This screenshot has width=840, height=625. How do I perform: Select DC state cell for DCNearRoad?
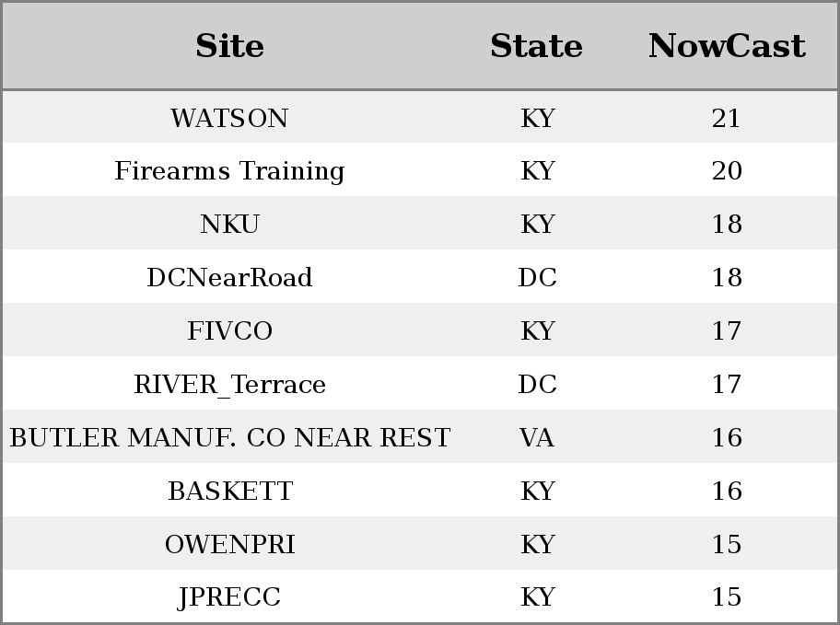click(x=537, y=277)
